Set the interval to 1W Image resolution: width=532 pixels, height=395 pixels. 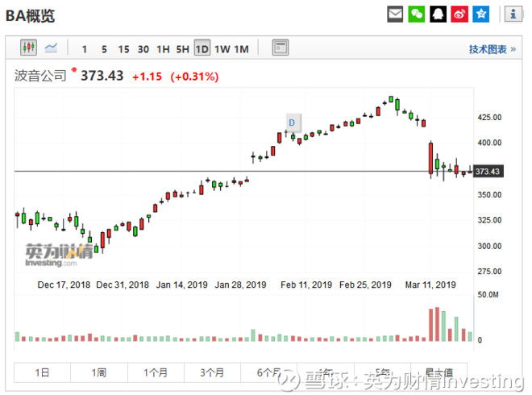point(222,49)
